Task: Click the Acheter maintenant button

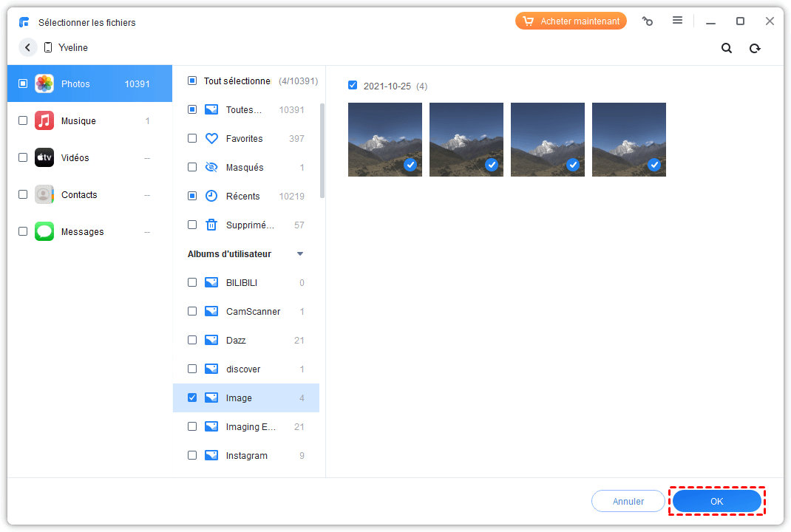Action: [571, 21]
